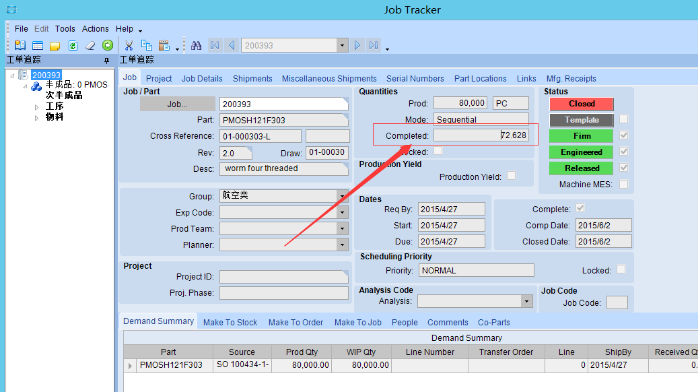Toggle the Production Yield checkbox
The height and width of the screenshot is (392, 698).
click(511, 176)
